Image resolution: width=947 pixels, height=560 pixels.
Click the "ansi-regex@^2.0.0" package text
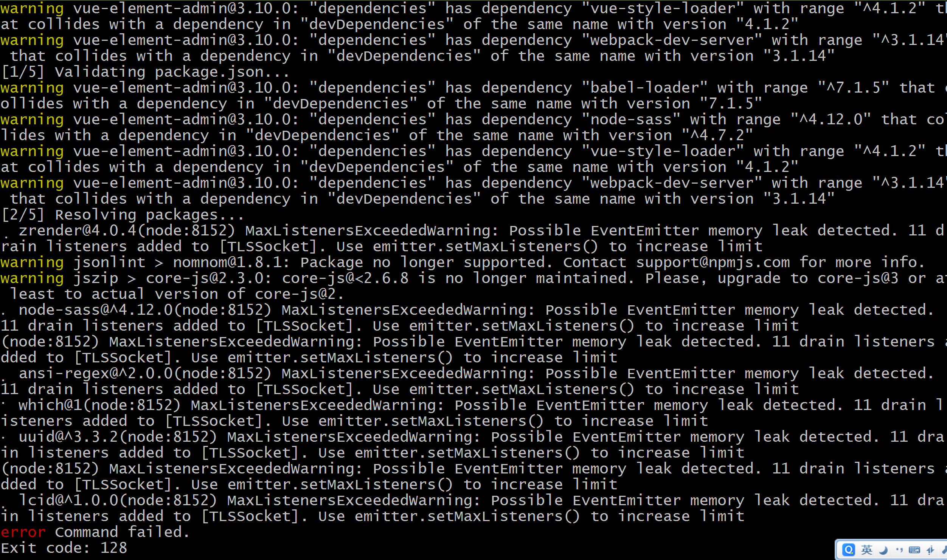(96, 373)
